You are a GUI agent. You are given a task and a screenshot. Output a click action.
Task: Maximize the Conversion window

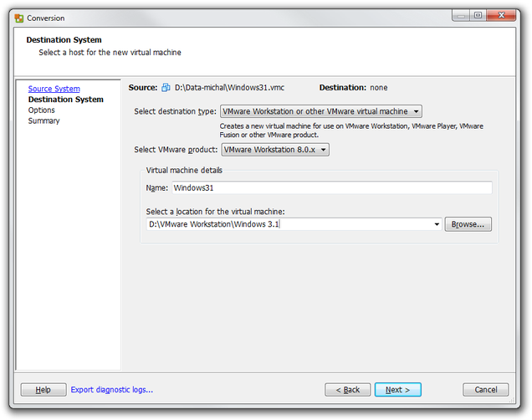pos(478,16)
